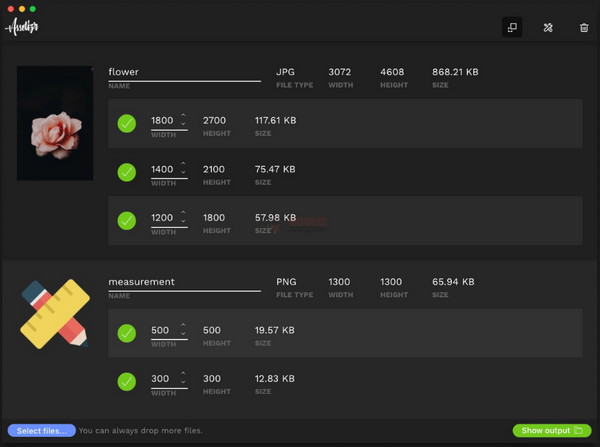Disable the 500 width output check
Image resolution: width=600 pixels, height=447 pixels.
pos(127,333)
